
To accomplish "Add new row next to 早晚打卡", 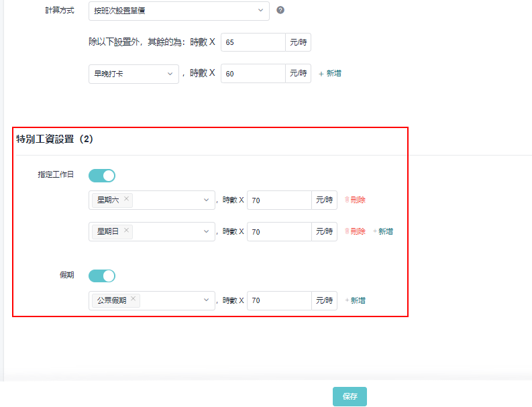I will 329,74.
